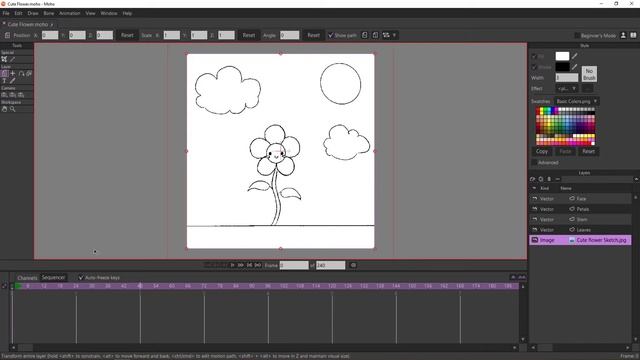The image size is (640, 360).
Task: Toggle the Stroke checkbox in Style panel
Action: 534,67
